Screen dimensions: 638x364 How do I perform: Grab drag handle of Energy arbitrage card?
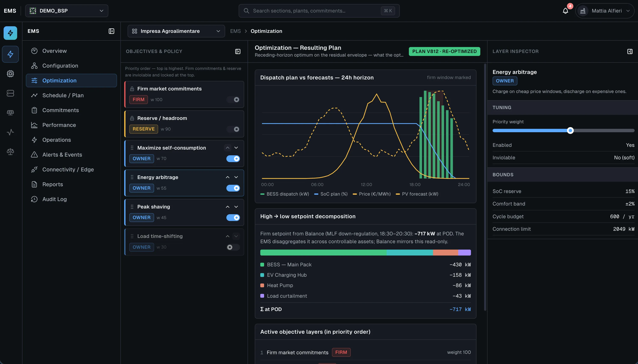click(132, 177)
